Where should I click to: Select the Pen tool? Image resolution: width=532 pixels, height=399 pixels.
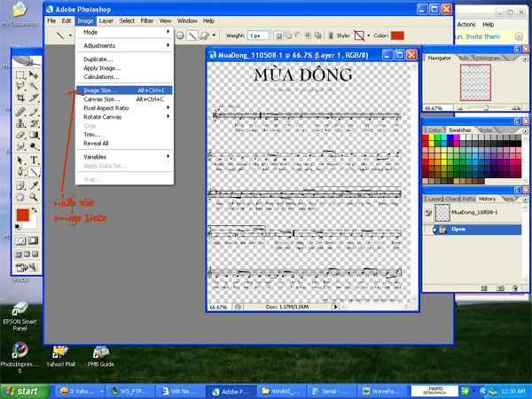click(x=20, y=172)
